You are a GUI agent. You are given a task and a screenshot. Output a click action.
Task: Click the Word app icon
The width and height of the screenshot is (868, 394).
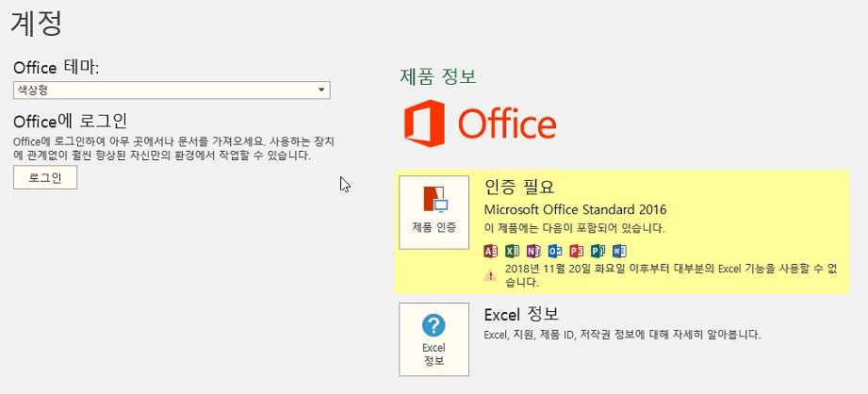coord(620,252)
